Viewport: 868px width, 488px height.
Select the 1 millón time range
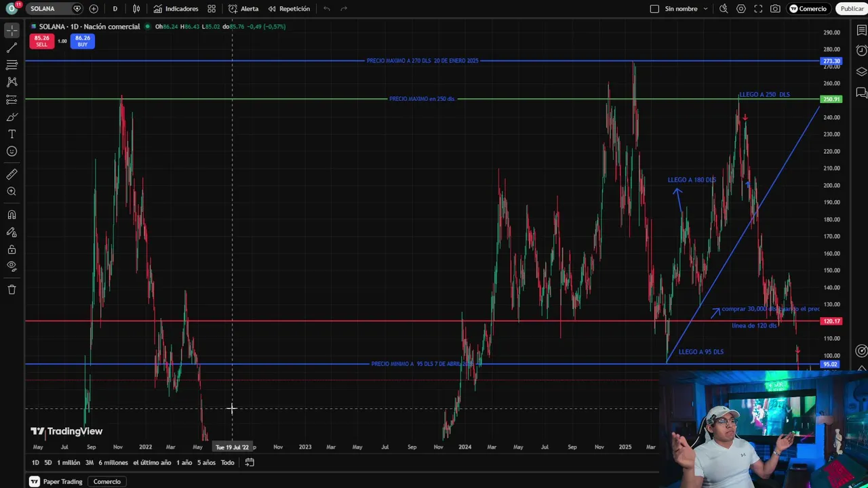68,463
